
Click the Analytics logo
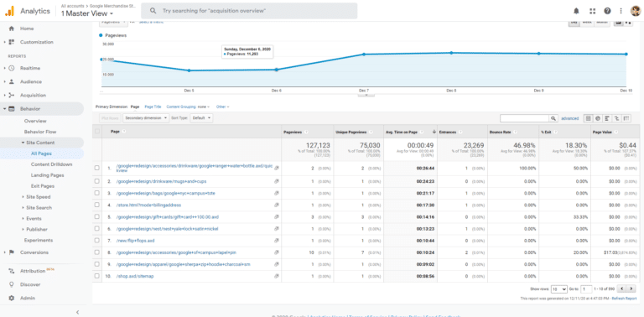click(x=10, y=11)
